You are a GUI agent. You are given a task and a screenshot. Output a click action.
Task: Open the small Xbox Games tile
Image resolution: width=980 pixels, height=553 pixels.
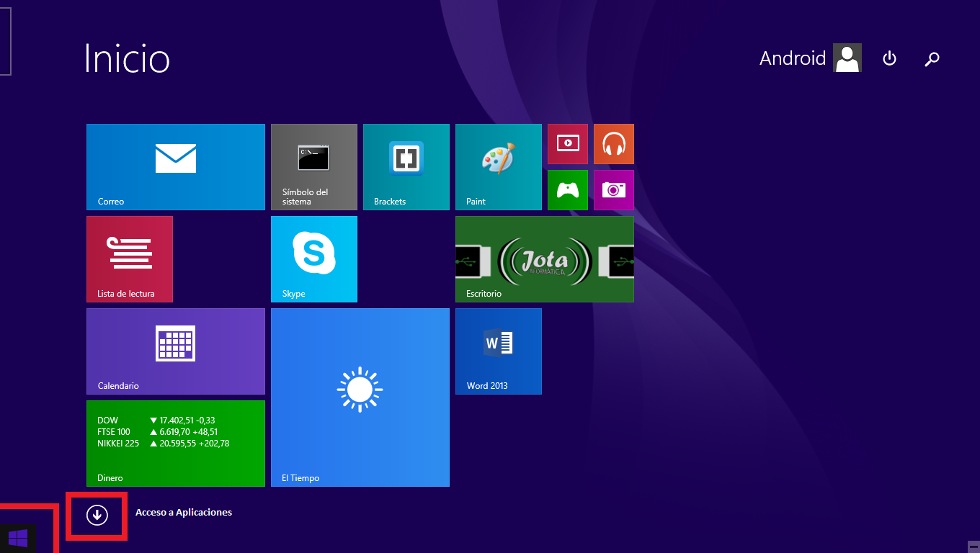[x=567, y=189]
